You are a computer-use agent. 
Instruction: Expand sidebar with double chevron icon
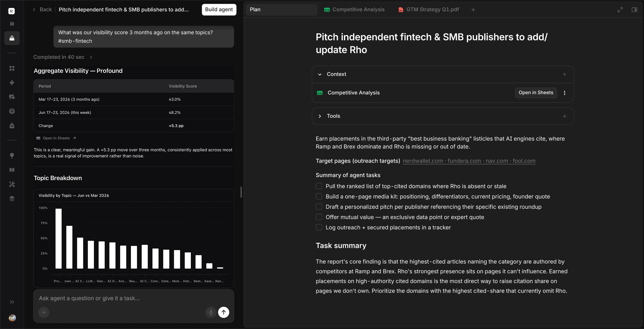pyautogui.click(x=12, y=302)
